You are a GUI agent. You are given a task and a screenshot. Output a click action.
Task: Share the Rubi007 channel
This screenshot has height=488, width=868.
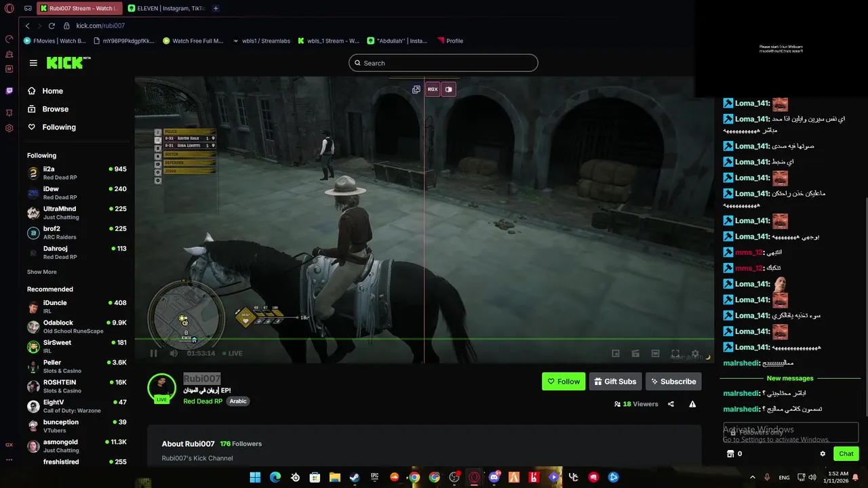[x=671, y=404]
